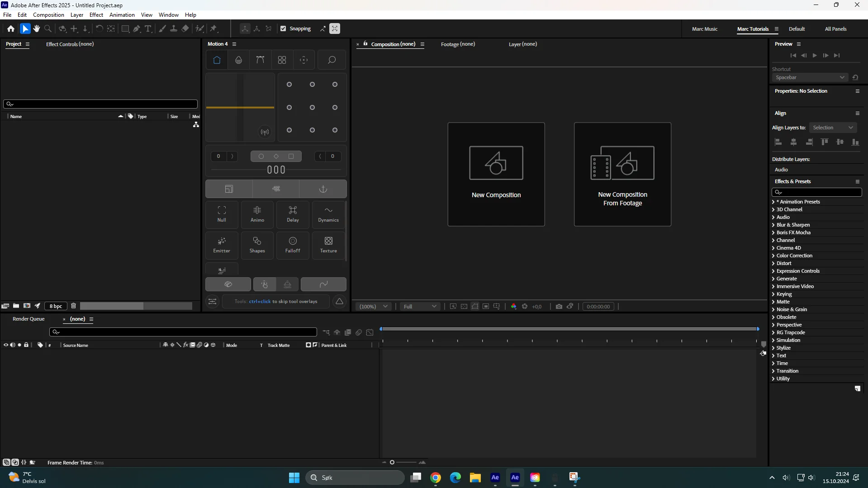Select the Pen tool
The height and width of the screenshot is (488, 868).
[137, 28]
